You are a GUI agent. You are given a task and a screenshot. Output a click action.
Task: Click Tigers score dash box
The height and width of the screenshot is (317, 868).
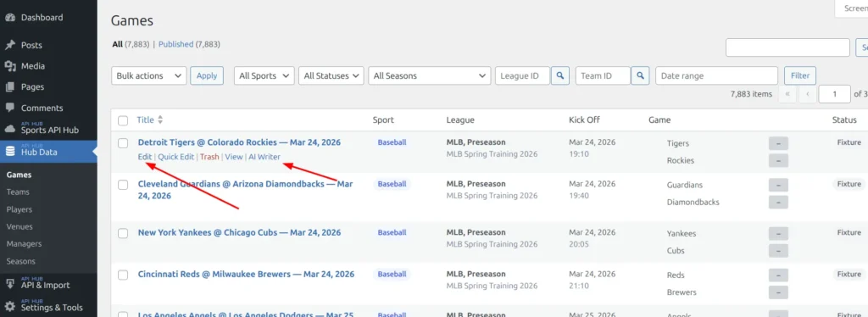pos(778,143)
